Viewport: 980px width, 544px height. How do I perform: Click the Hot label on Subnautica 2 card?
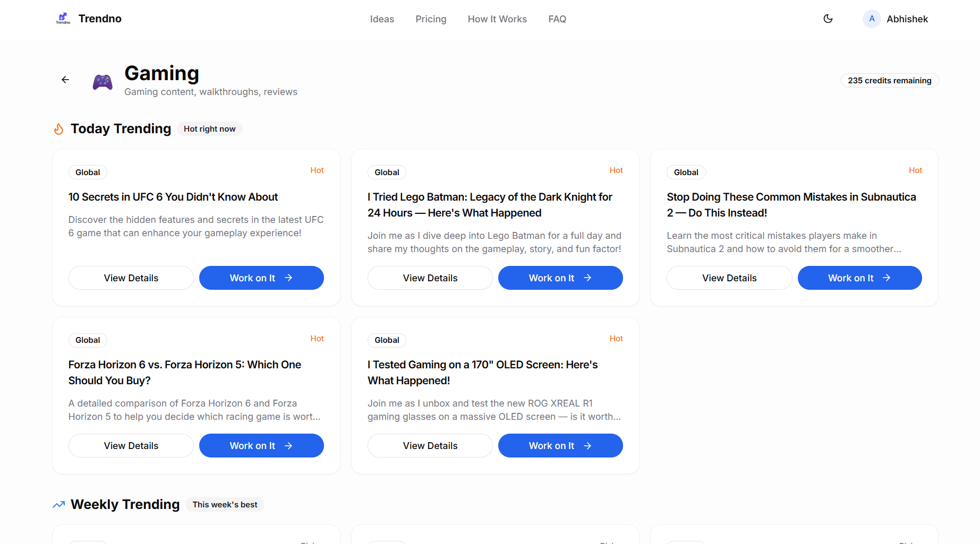[915, 170]
